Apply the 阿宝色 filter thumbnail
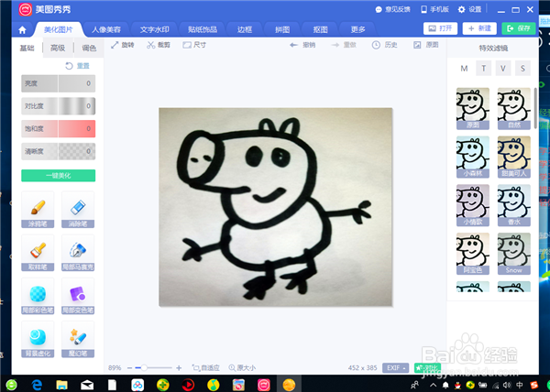The height and width of the screenshot is (392, 550). click(x=473, y=254)
